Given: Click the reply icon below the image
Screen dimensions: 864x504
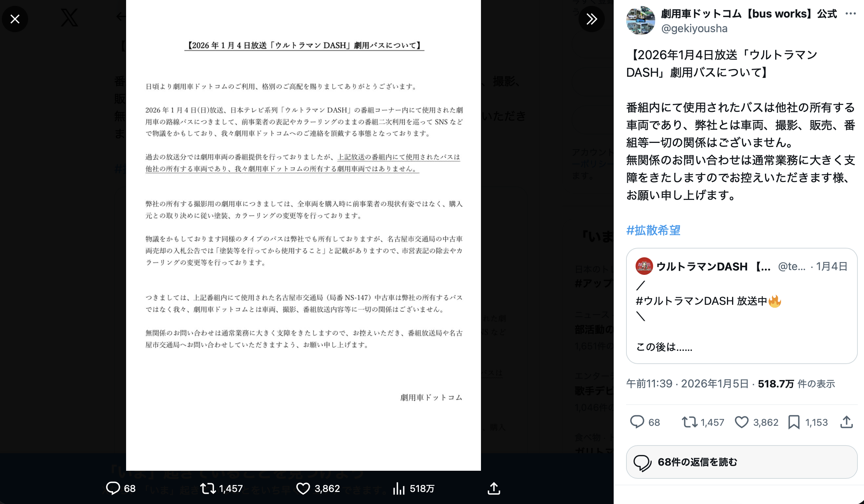Looking at the screenshot, I should pos(113,488).
